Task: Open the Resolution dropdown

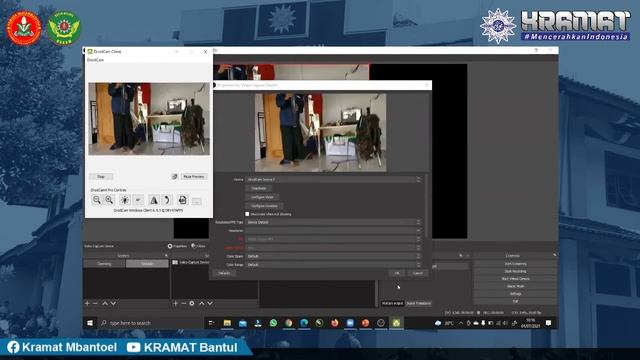Action: [333, 231]
